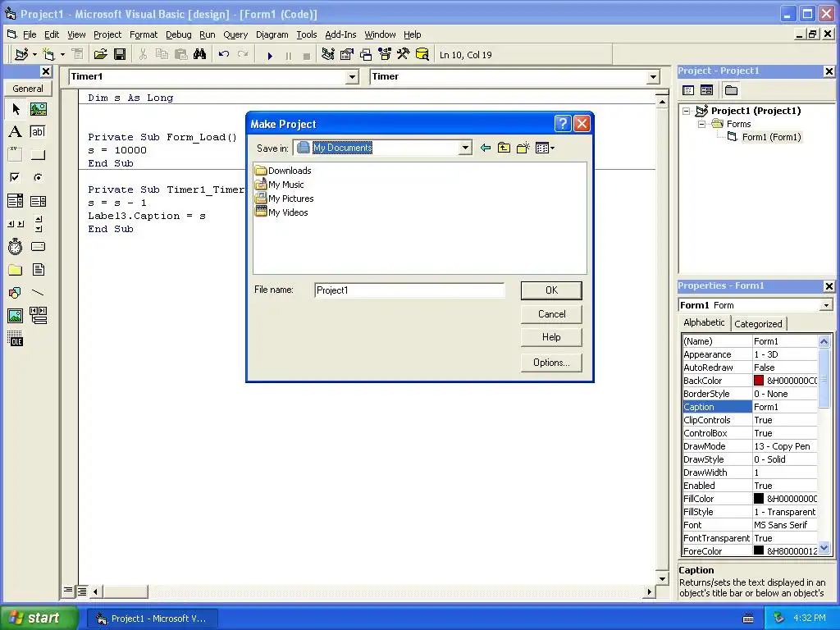Select the Label control tool
840x630 pixels.
(16, 132)
